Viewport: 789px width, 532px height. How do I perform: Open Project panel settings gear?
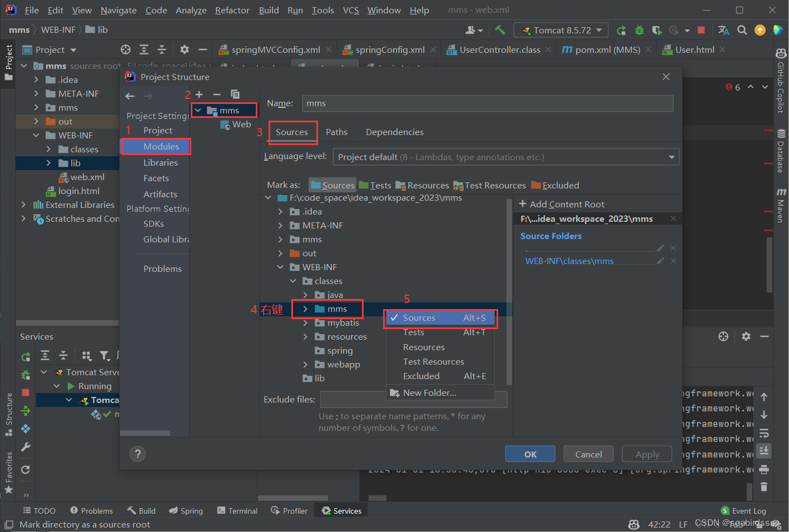(x=185, y=49)
